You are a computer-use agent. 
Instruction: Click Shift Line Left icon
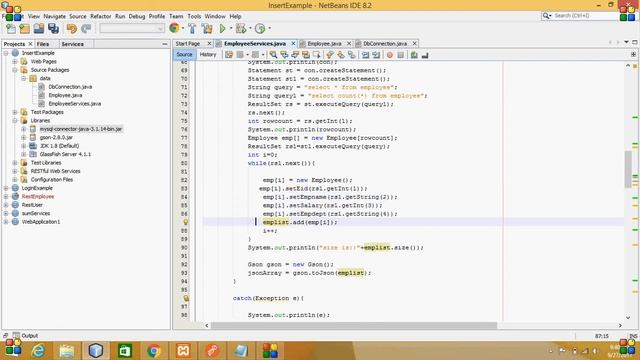coord(365,55)
